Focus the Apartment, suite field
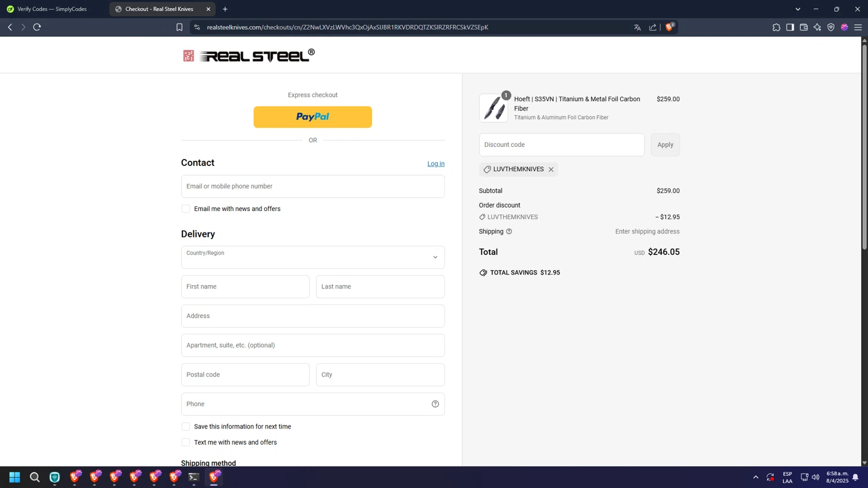Screen dimensions: 868x488 click(x=312, y=345)
